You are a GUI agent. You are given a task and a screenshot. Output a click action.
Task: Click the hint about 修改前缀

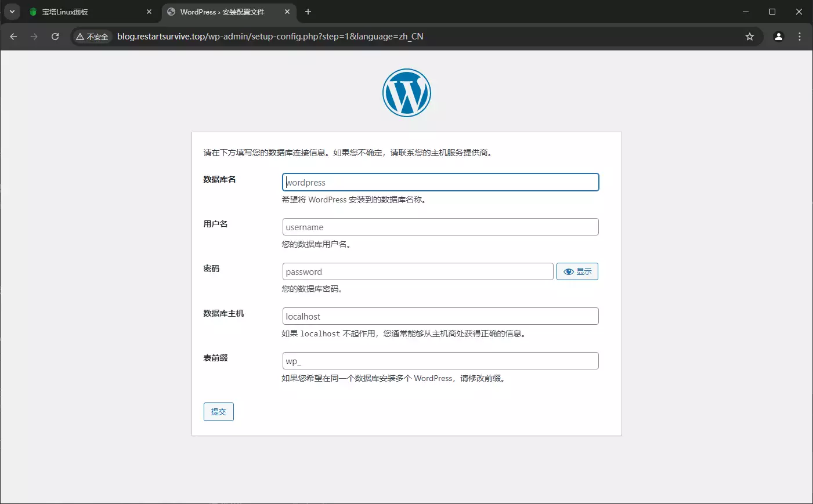tap(393, 378)
